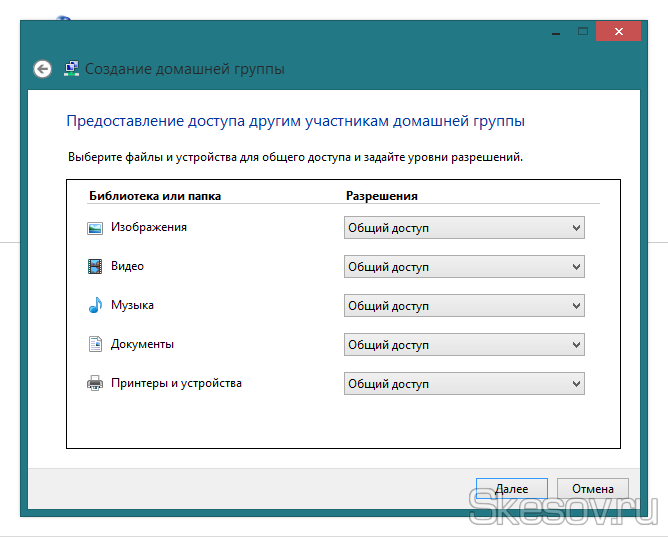
Task: Open the Музыка permissions dropdown
Action: 464,306
